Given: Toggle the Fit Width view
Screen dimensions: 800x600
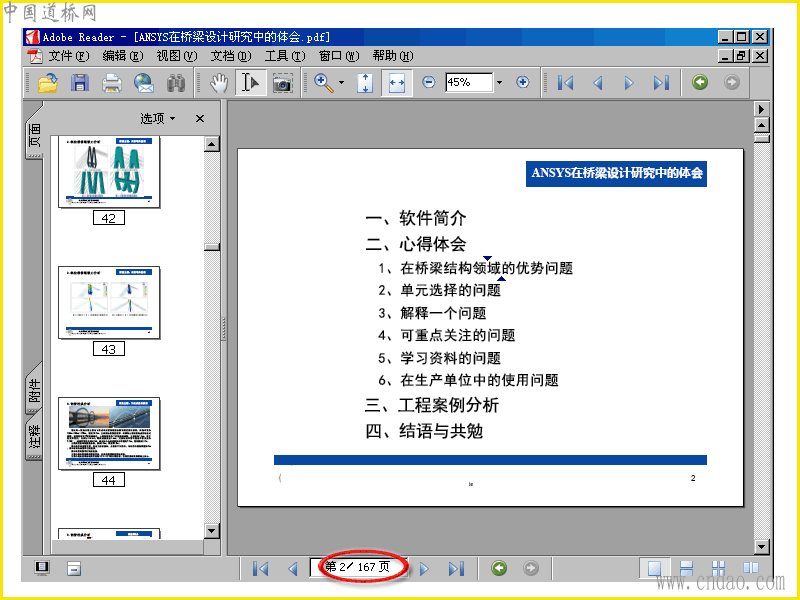Looking at the screenshot, I should 396,83.
